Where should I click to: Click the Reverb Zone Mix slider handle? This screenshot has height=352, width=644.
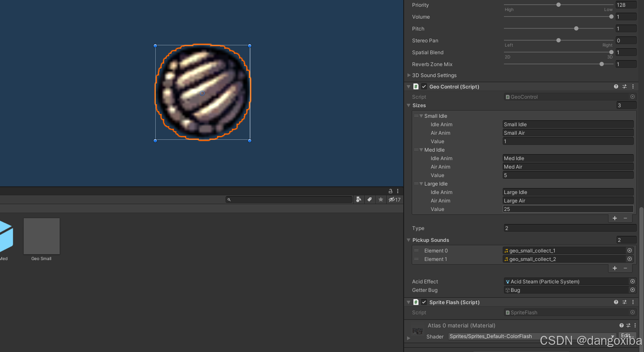[602, 64]
